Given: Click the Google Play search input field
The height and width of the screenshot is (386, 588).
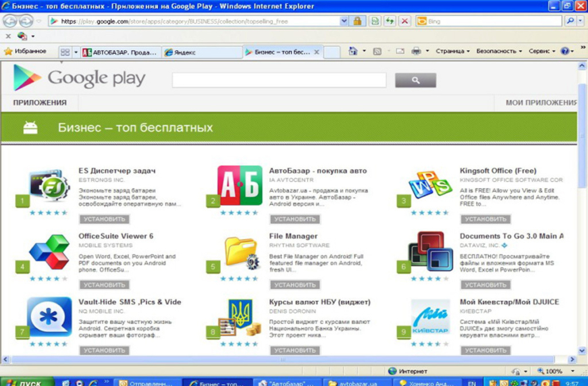Looking at the screenshot, I should point(279,80).
